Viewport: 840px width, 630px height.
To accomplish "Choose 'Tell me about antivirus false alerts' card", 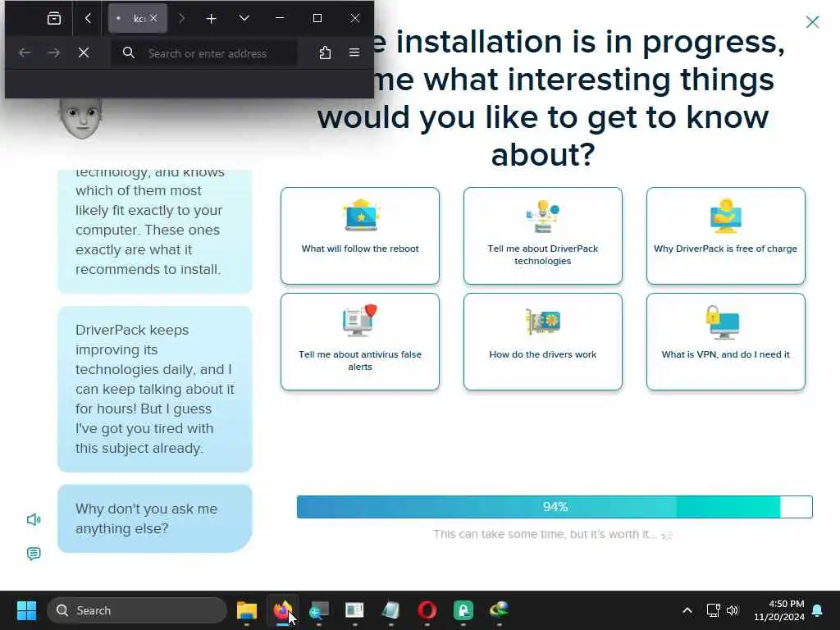I will [360, 342].
